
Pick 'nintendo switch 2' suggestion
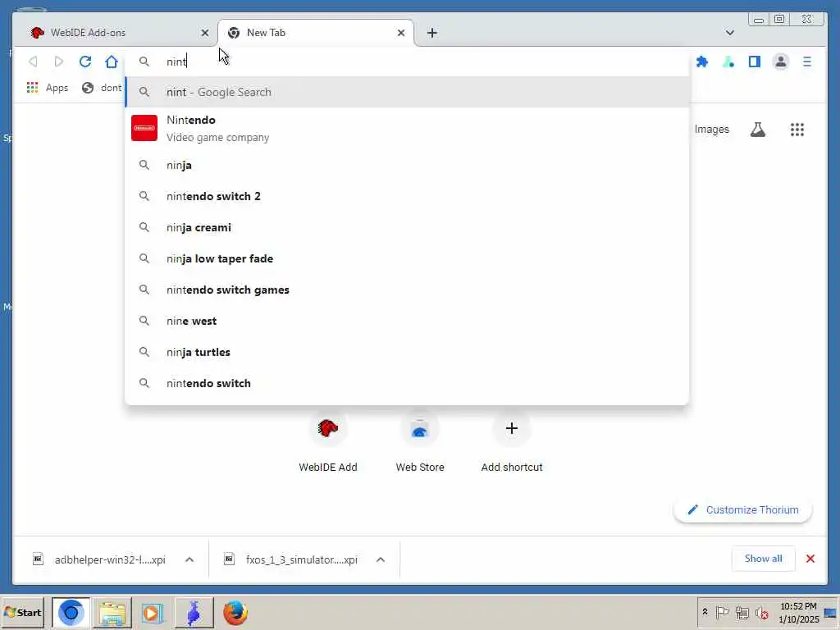(x=407, y=196)
